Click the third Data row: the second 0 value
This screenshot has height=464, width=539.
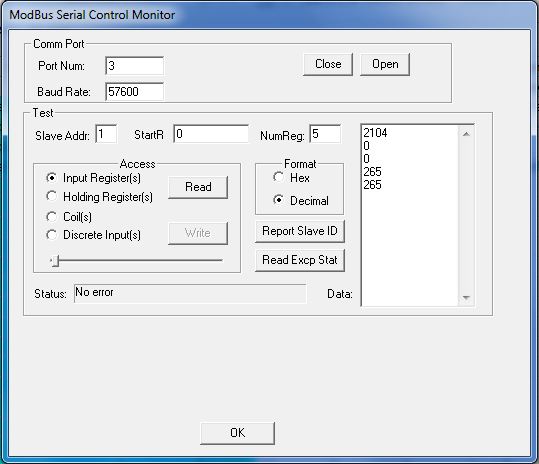(x=366, y=159)
